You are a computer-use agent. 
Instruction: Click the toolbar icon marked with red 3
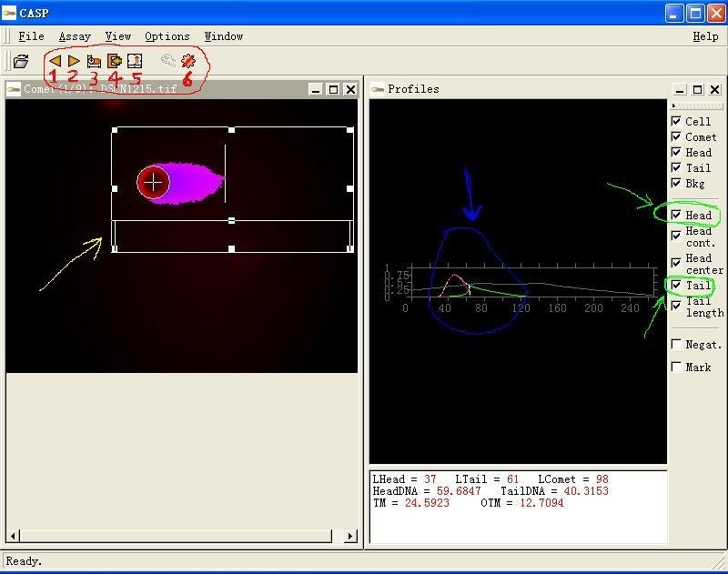coord(94,61)
